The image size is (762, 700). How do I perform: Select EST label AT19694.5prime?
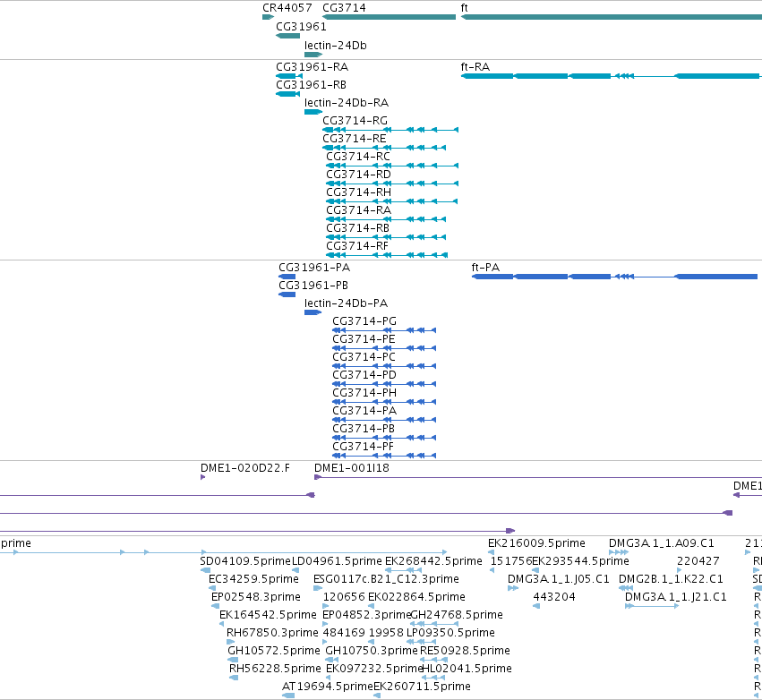tap(327, 687)
